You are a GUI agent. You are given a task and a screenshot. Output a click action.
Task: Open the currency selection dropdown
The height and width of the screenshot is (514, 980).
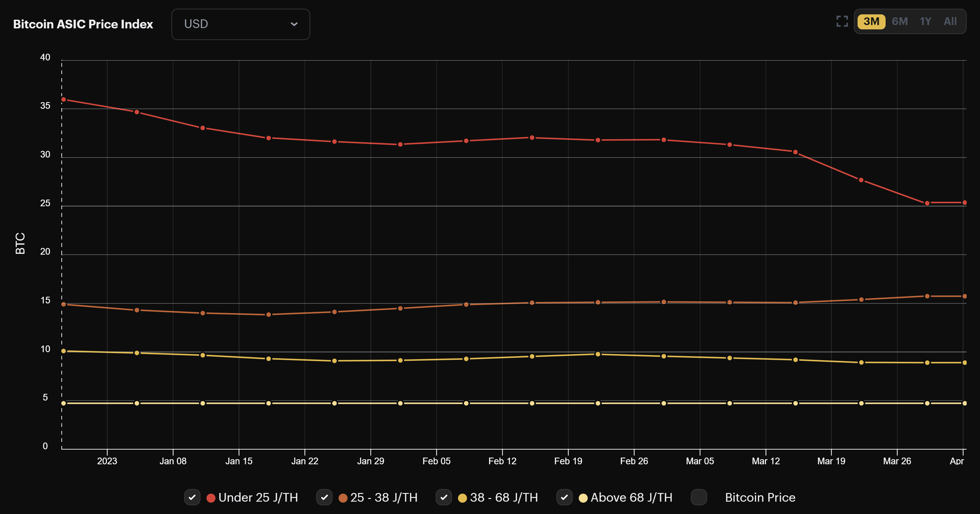(240, 24)
